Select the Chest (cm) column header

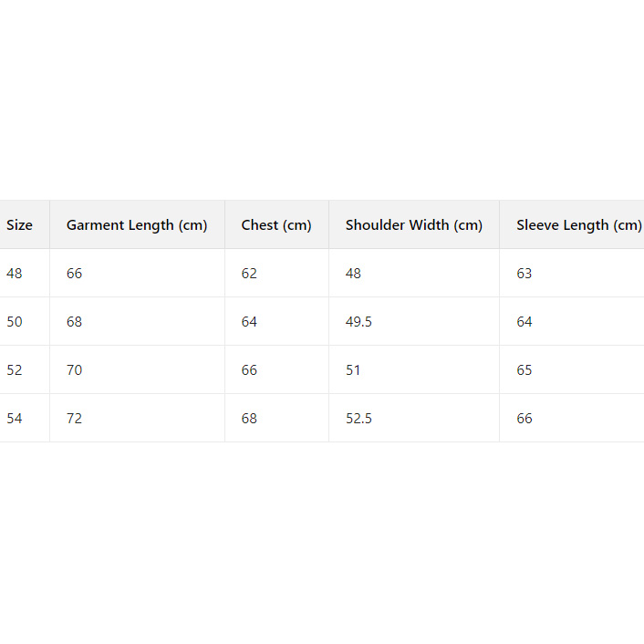(276, 225)
